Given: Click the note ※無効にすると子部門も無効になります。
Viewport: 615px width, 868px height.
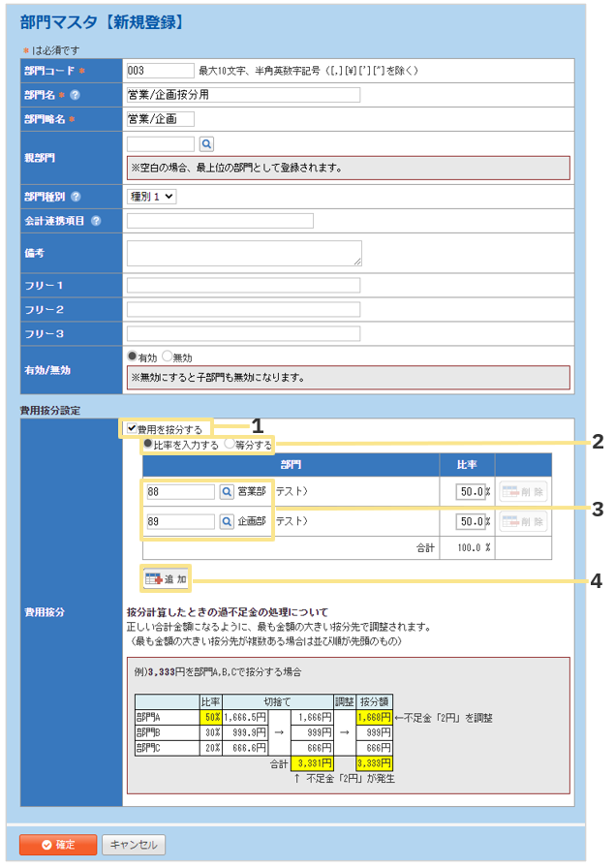Looking at the screenshot, I should pos(218,378).
